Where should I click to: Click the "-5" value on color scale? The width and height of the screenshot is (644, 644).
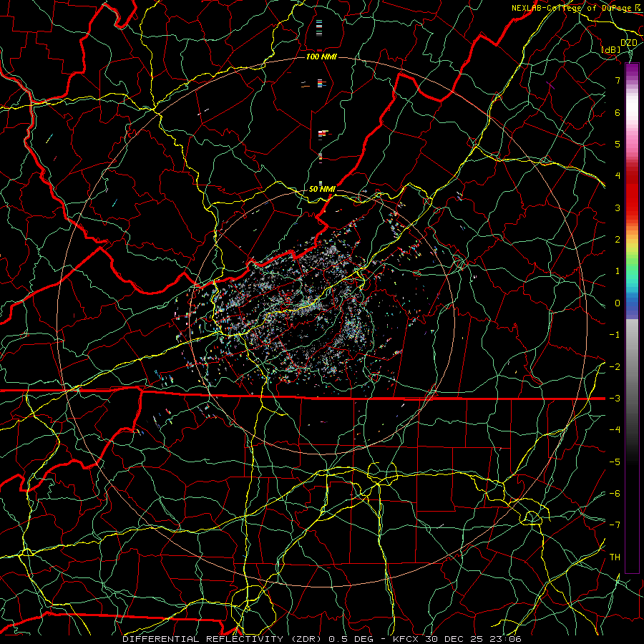point(615,462)
